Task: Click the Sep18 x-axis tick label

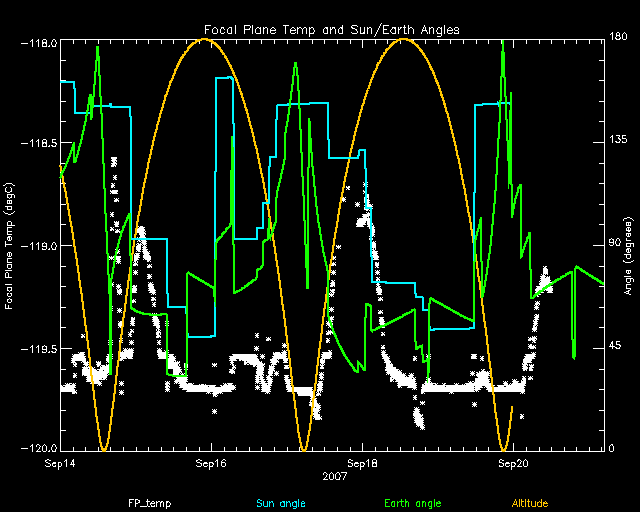Action: (x=362, y=464)
